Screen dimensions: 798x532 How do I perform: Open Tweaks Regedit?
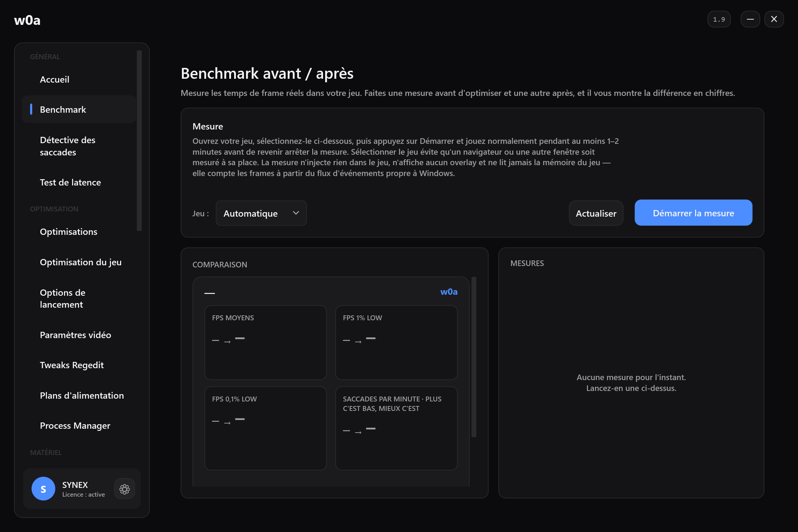[79, 365]
